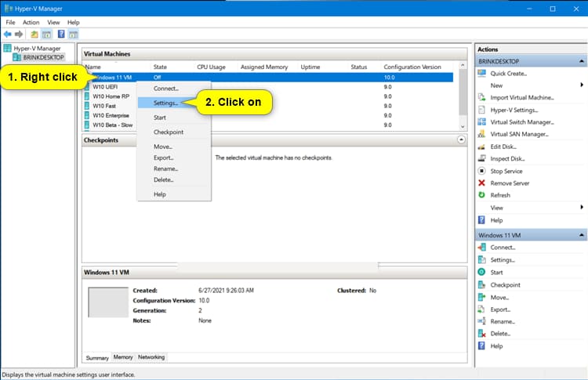The height and width of the screenshot is (380, 588).
Task: Click the back arrow toolbar icon
Action: 9,34
